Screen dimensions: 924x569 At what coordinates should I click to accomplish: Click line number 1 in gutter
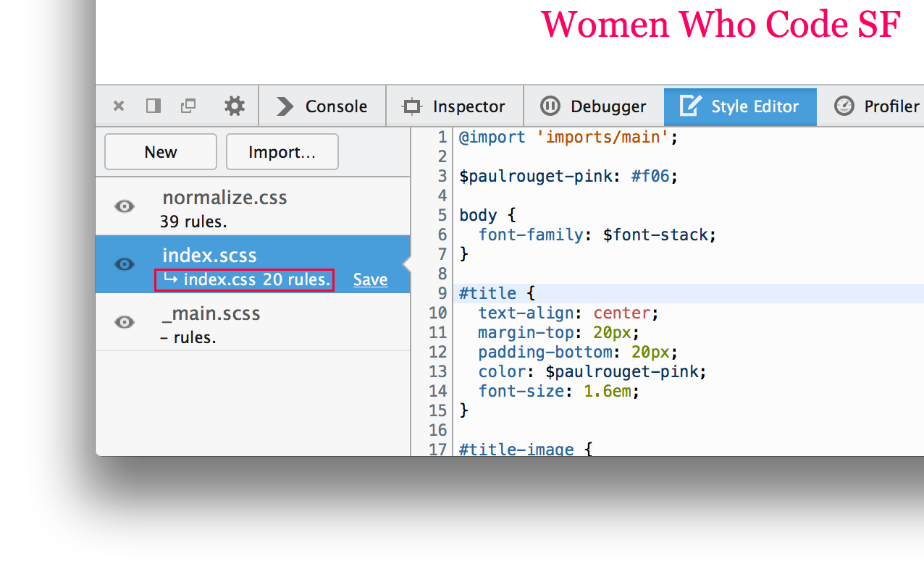click(442, 138)
